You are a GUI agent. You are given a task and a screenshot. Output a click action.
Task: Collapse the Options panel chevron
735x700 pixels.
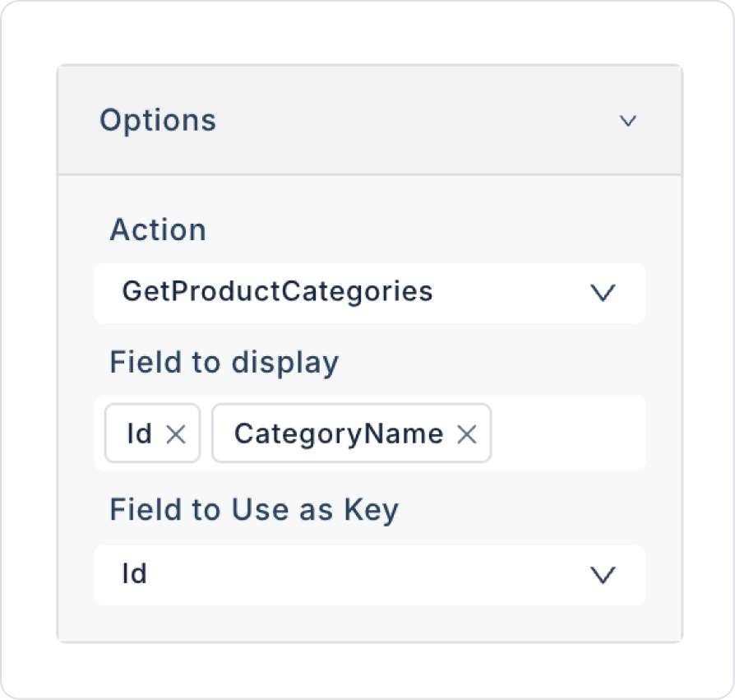628,121
